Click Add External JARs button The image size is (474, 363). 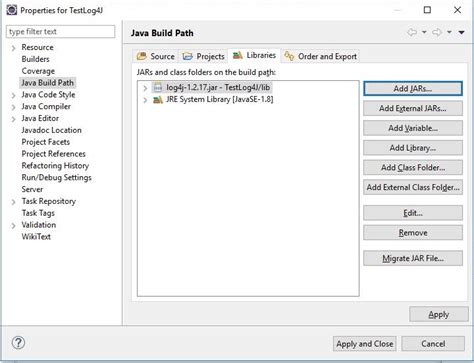point(413,108)
